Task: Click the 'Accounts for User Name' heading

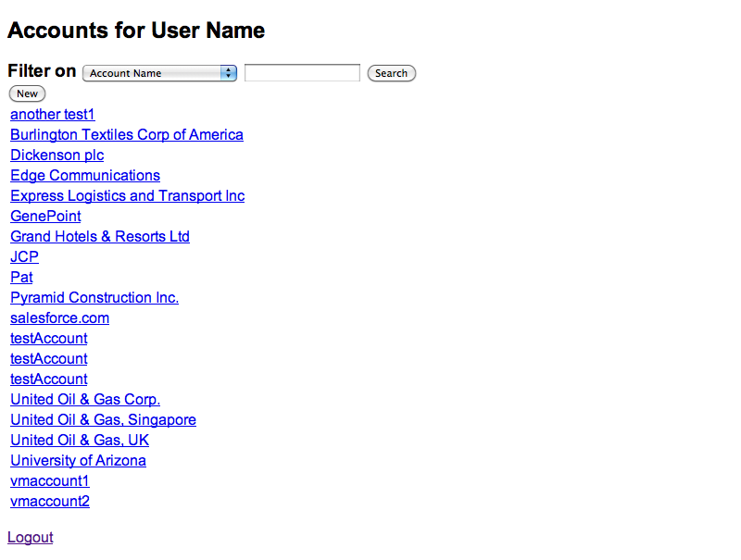Action: coord(136,31)
